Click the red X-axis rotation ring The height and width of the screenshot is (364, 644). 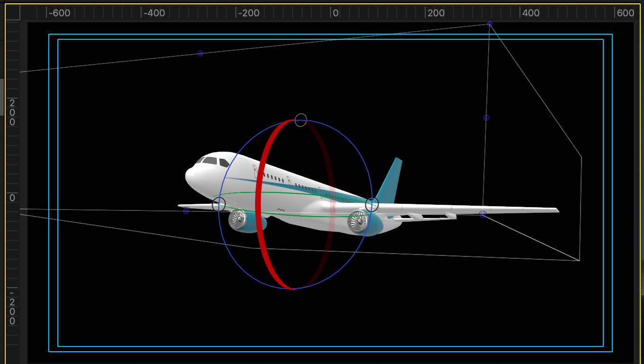click(x=259, y=204)
